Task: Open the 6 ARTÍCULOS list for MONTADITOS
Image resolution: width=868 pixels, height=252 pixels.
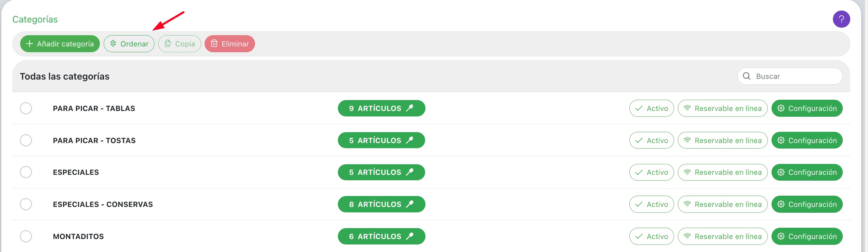Action: [381, 236]
